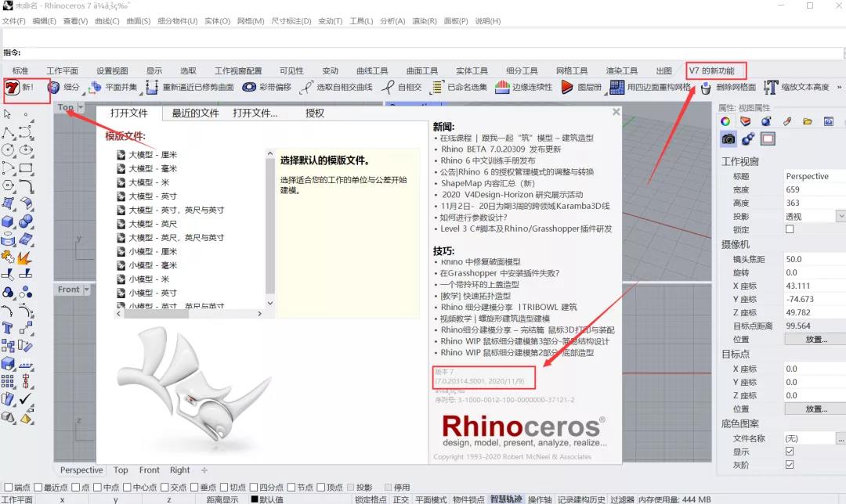Click the command prompt 指令 input field
Screen dimensions: 846x504
[x=432, y=52]
